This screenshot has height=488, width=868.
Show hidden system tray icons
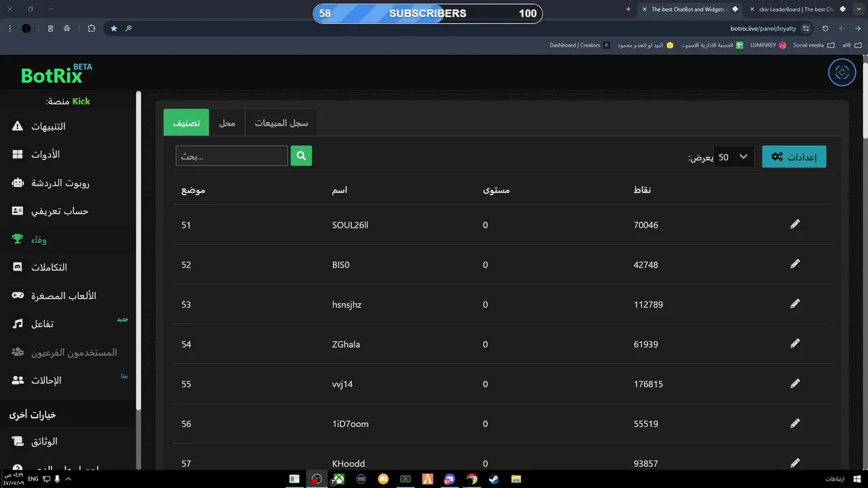pos(68,479)
